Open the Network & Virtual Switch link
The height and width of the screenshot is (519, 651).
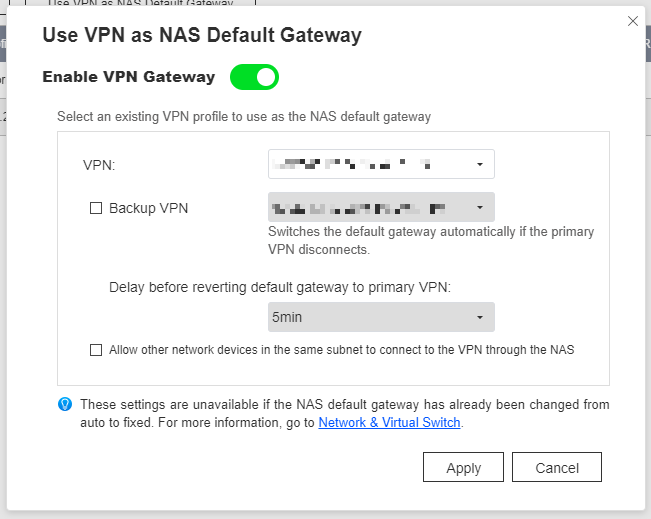click(389, 422)
